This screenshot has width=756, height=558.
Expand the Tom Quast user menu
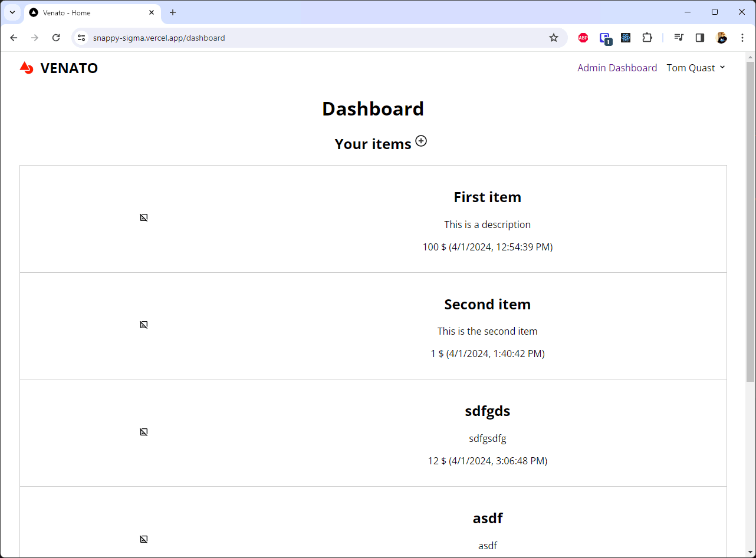(x=695, y=68)
